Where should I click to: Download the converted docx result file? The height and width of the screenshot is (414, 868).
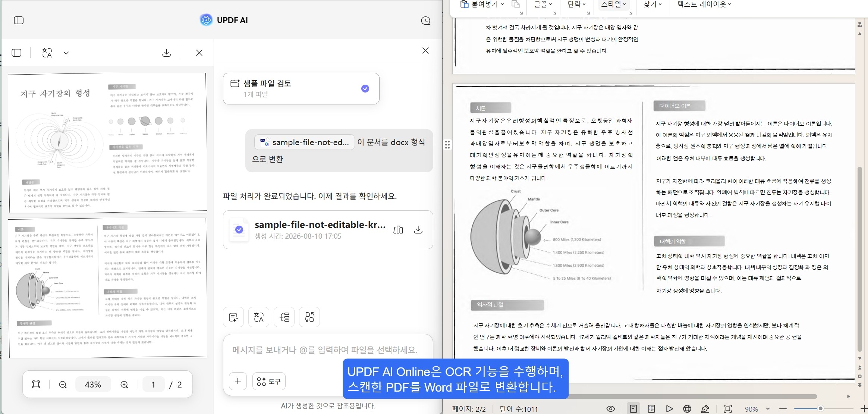[x=418, y=229]
